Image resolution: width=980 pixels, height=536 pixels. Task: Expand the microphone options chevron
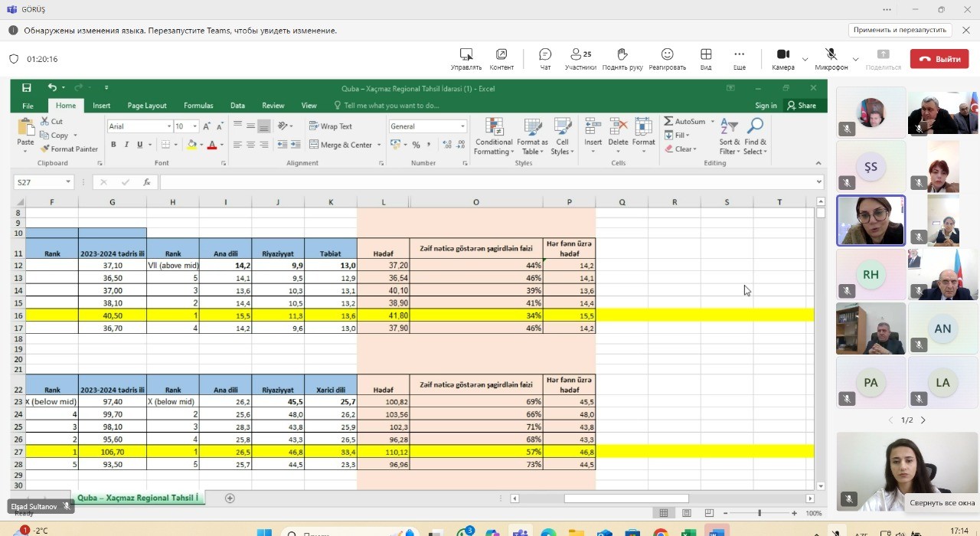tap(855, 59)
